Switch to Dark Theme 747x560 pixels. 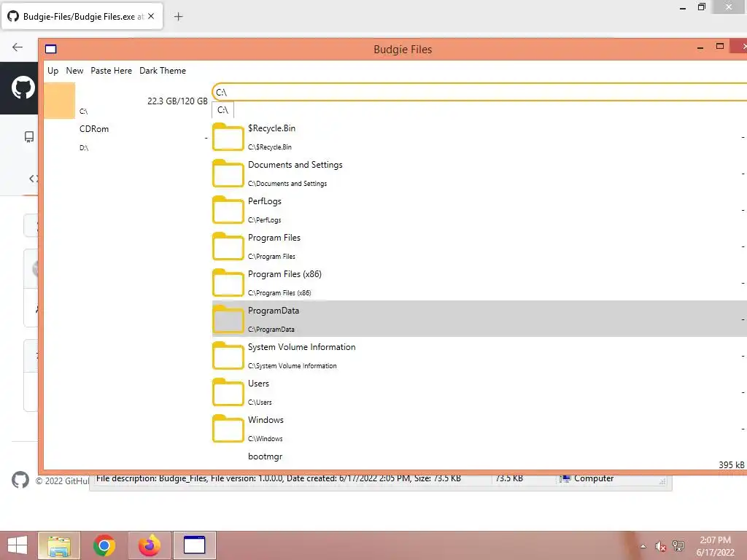click(163, 71)
